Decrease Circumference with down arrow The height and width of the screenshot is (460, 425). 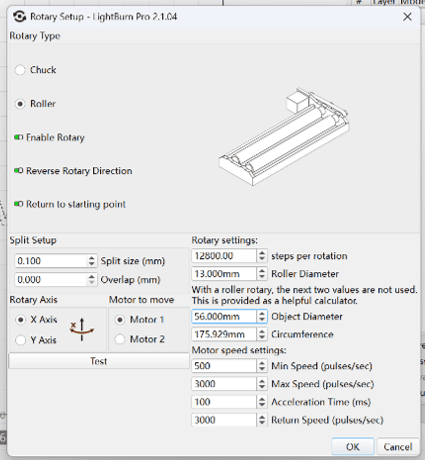point(262,338)
